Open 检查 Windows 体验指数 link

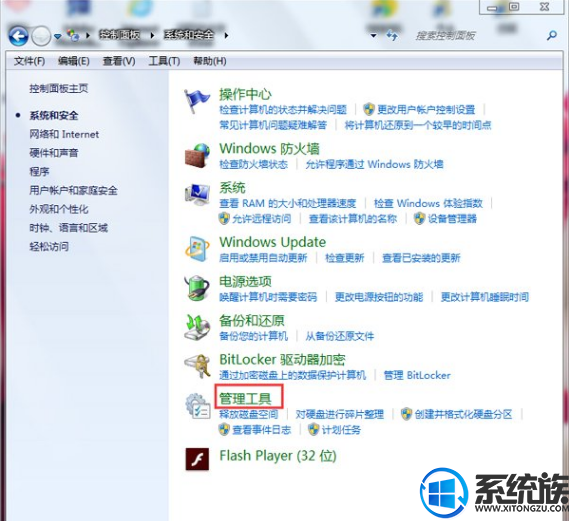pos(428,203)
